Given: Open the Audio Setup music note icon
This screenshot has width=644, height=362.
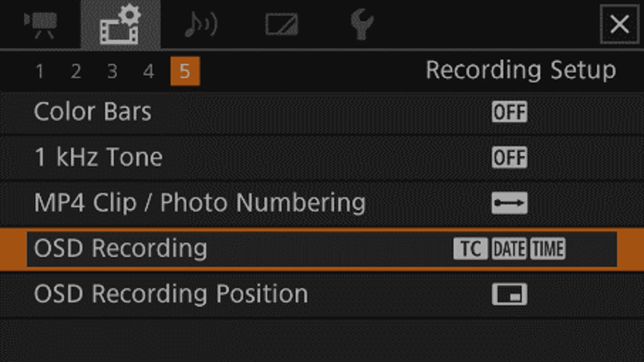Looking at the screenshot, I should tap(201, 24).
